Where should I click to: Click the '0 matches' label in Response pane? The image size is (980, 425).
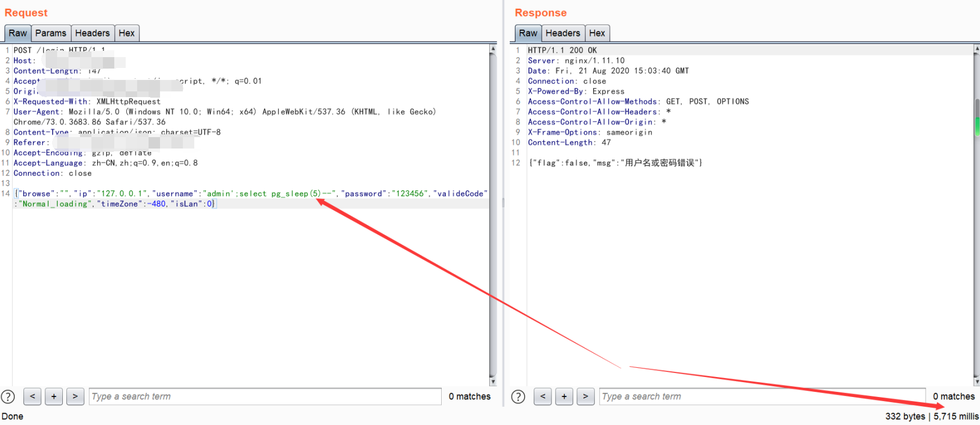pyautogui.click(x=954, y=396)
